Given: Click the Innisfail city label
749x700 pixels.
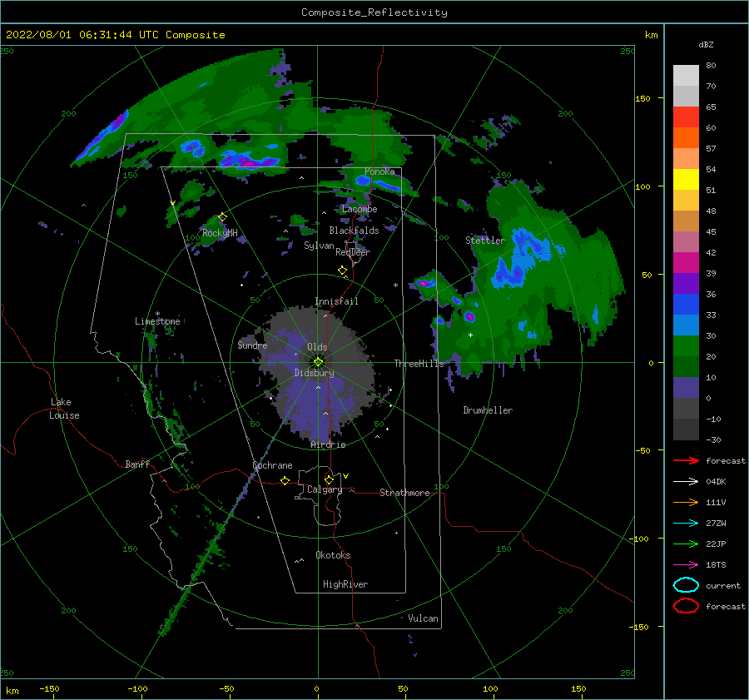Looking at the screenshot, I should click(336, 301).
